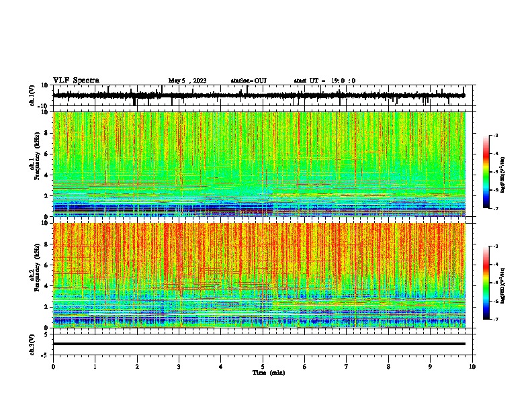
Task: Click the "4" kHz tick on ch.2 frequency axis
Action: coord(46,286)
